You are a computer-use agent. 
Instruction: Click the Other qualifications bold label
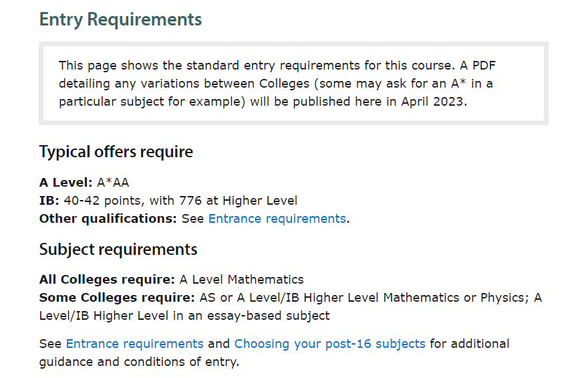[108, 219]
